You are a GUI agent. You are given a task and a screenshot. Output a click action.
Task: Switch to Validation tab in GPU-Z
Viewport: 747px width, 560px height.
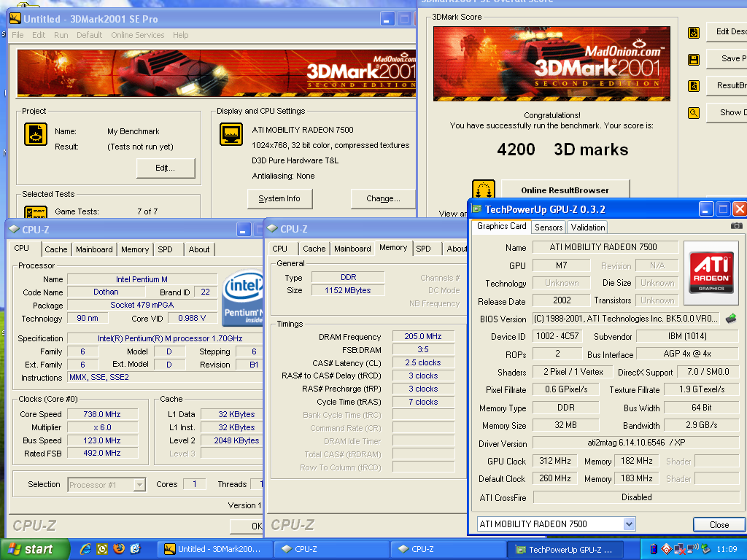588,227
